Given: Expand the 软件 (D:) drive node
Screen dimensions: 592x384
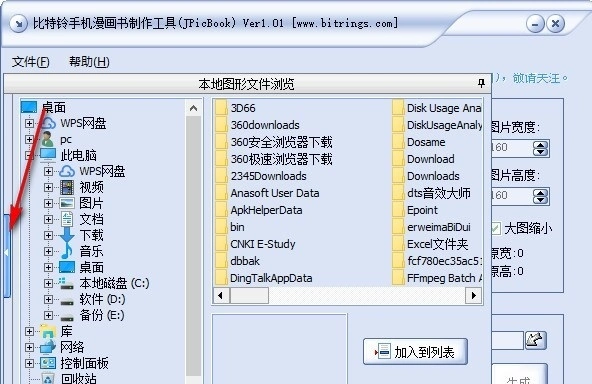Looking at the screenshot, I should click(48, 299).
